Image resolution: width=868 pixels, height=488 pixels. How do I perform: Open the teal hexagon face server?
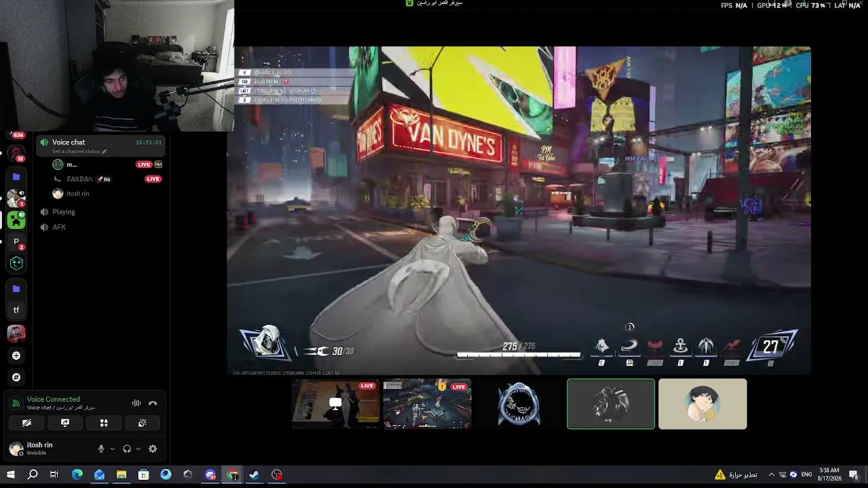click(16, 263)
